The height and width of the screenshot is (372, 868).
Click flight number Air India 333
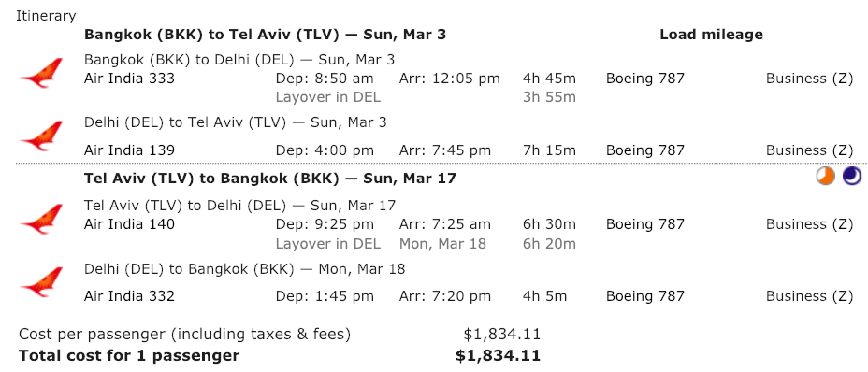tap(129, 79)
